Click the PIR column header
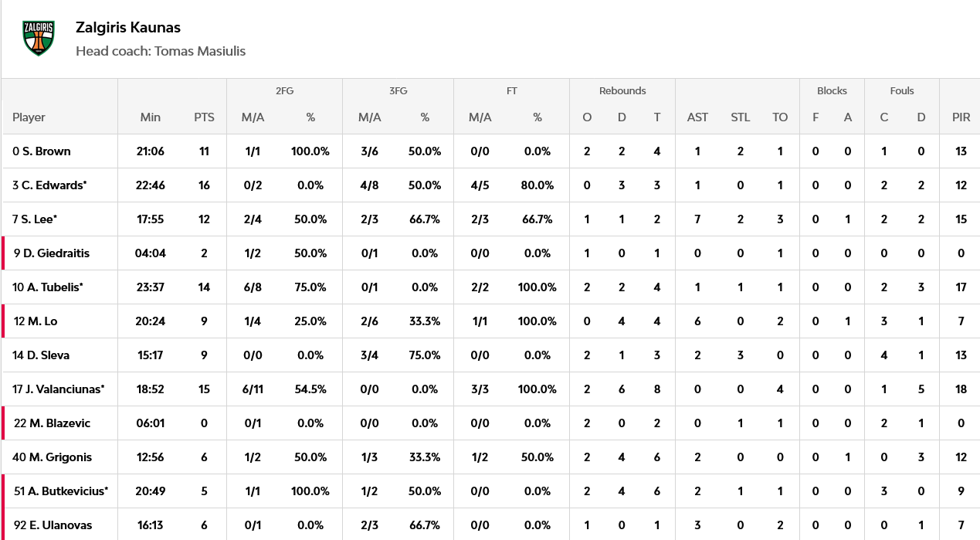 (961, 117)
